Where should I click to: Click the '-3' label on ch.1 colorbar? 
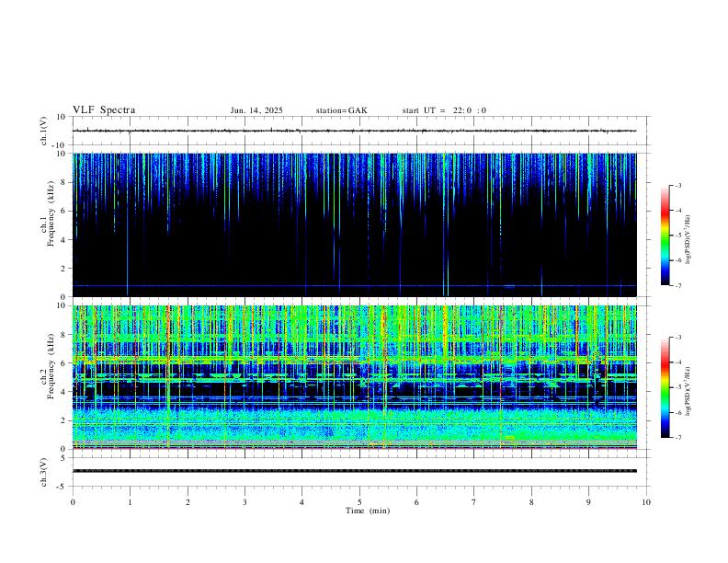[x=677, y=185]
